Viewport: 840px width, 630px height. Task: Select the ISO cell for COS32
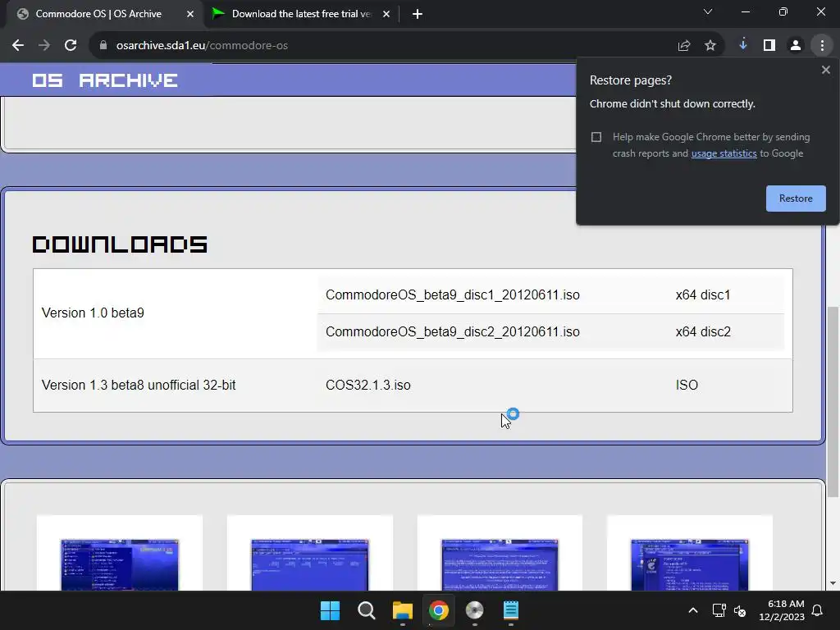(687, 386)
